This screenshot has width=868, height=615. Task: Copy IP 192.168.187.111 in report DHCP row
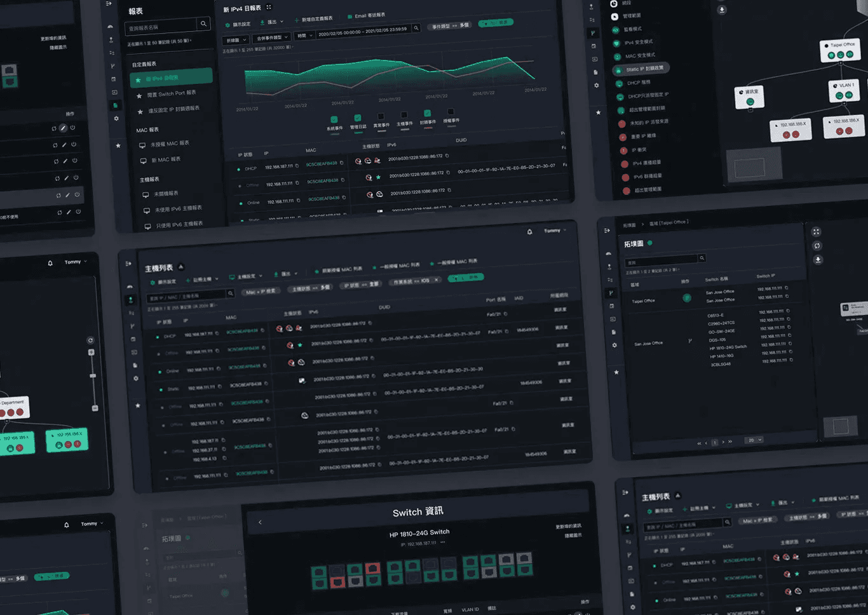[x=297, y=166]
